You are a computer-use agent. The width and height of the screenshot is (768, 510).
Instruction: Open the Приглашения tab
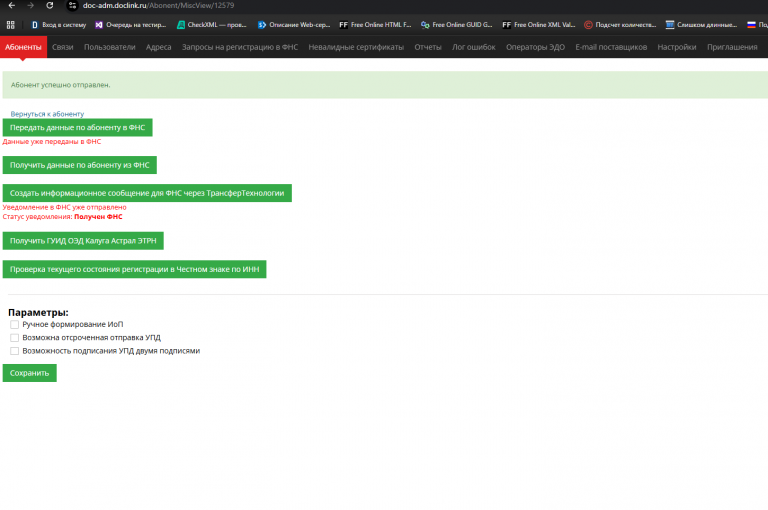pos(732,47)
